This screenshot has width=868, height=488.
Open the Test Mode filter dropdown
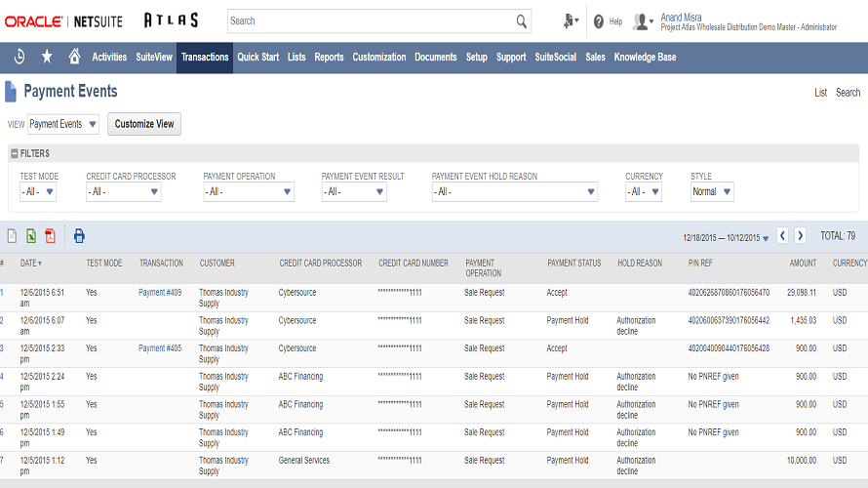(38, 192)
